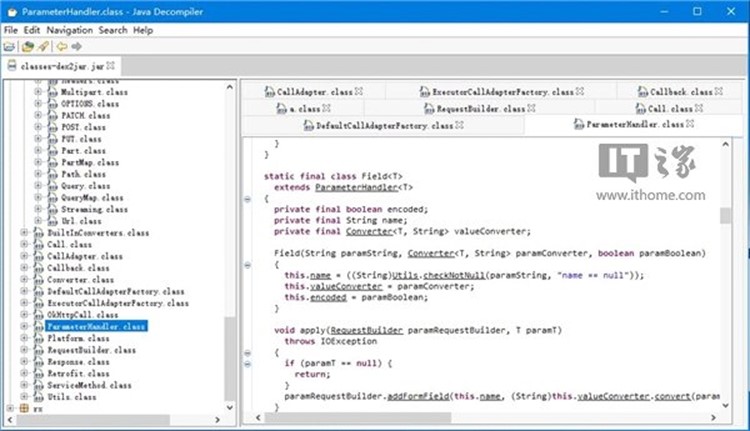Click the Search toolbar icon
This screenshot has height=431, width=750.
point(43,46)
